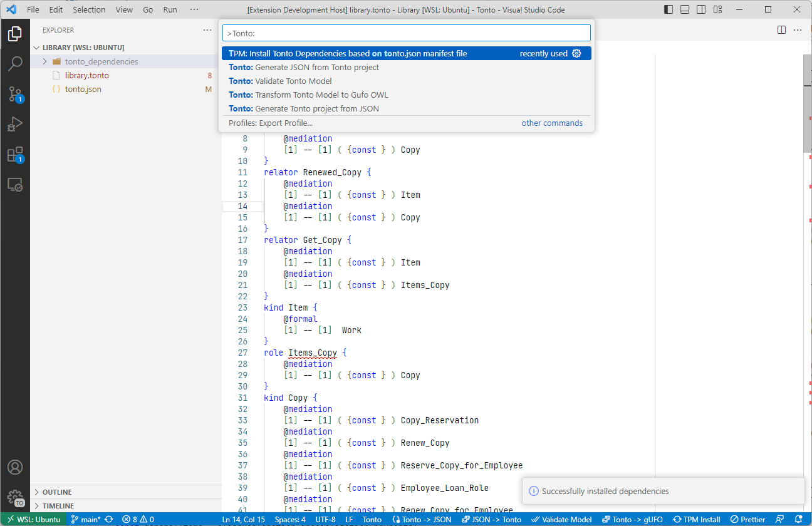
Task: Toggle the secondary side bar layout icon
Action: click(x=702, y=9)
